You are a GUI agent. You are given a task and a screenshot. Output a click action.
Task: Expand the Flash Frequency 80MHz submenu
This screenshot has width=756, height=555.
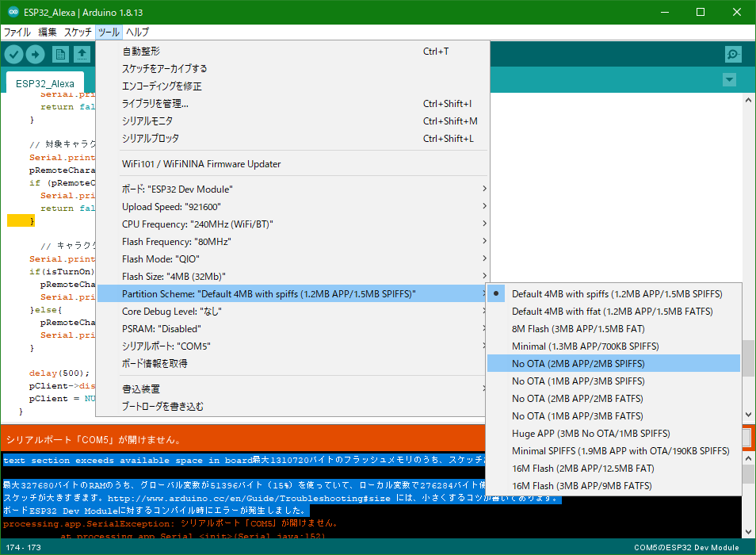293,242
